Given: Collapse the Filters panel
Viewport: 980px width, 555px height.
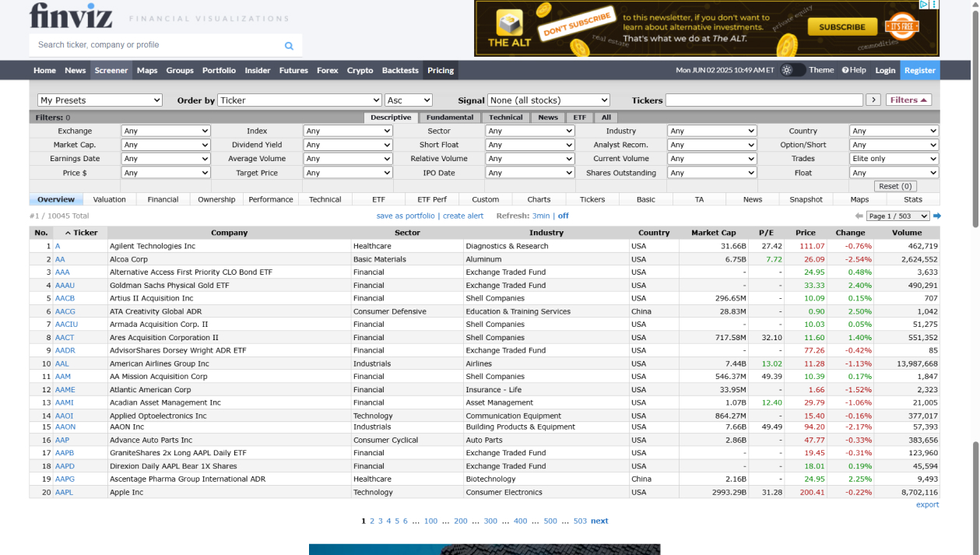Looking at the screenshot, I should (908, 100).
